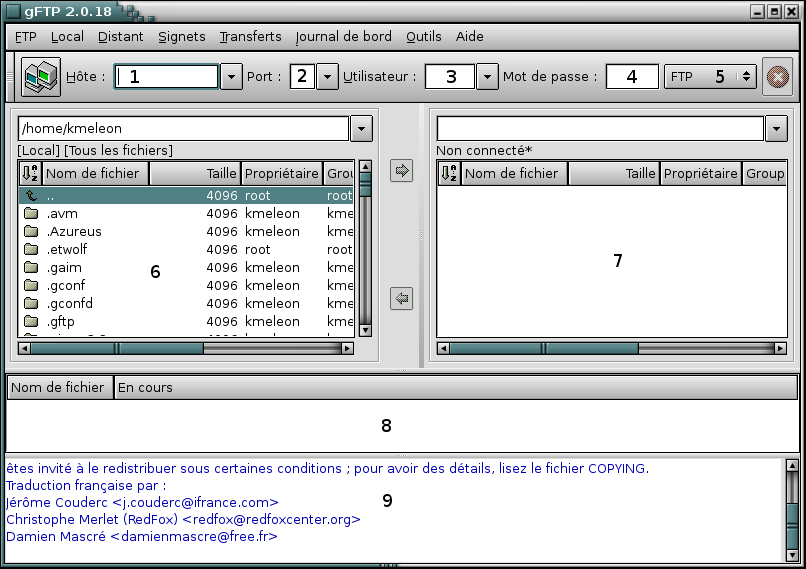This screenshot has height=569, width=806.
Task: Open the Transferts menu
Action: 251,36
